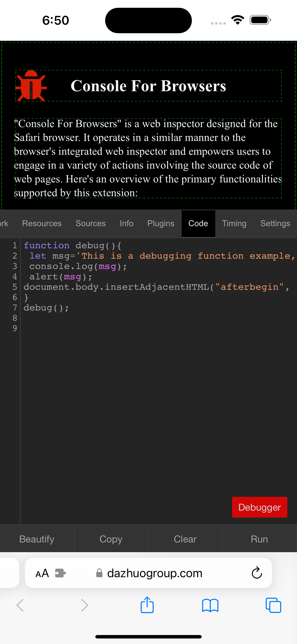Screen dimensions: 297x644
Task: Open the Settings tab
Action: [275, 223]
